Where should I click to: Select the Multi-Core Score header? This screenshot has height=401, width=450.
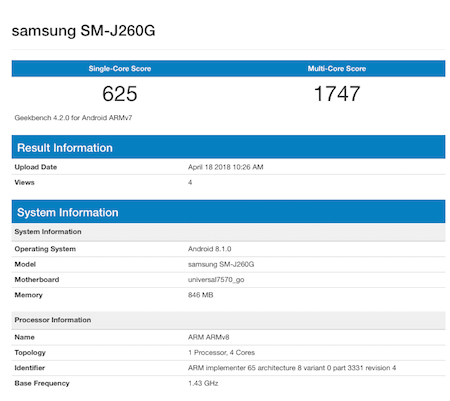337,69
